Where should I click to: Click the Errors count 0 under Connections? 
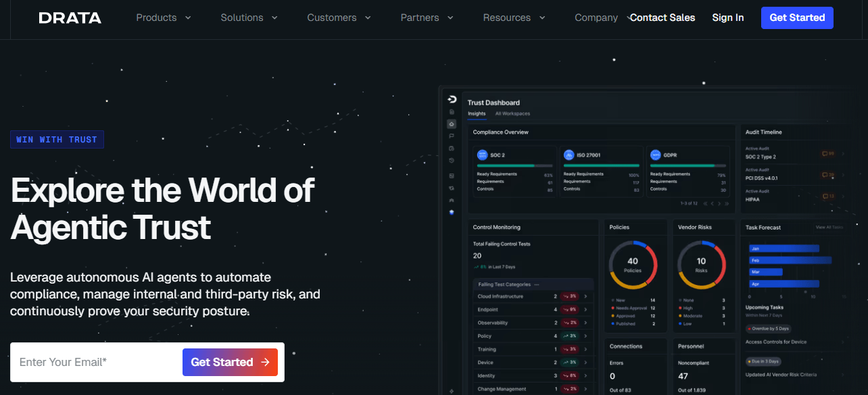tap(612, 376)
